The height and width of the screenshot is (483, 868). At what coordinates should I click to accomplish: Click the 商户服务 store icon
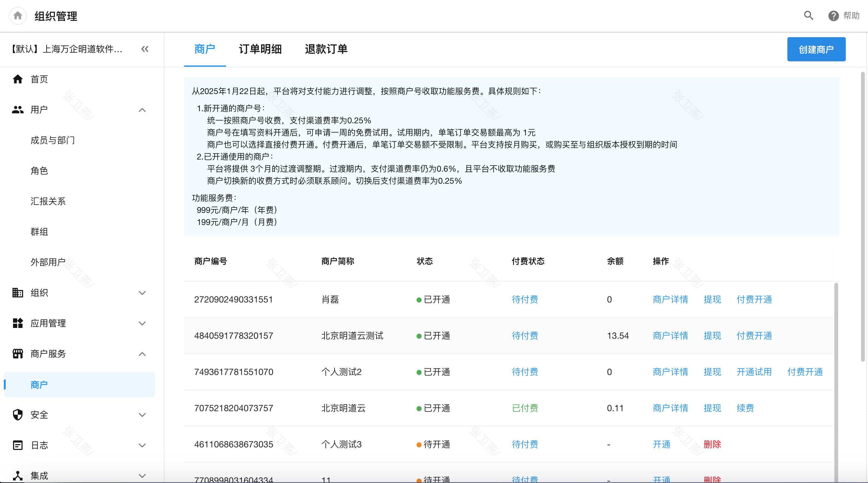coord(17,353)
